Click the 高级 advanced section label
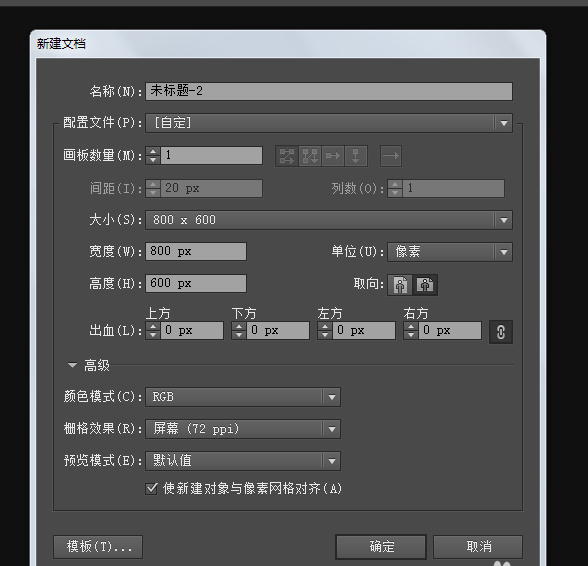This screenshot has width=588, height=566. [x=97, y=365]
